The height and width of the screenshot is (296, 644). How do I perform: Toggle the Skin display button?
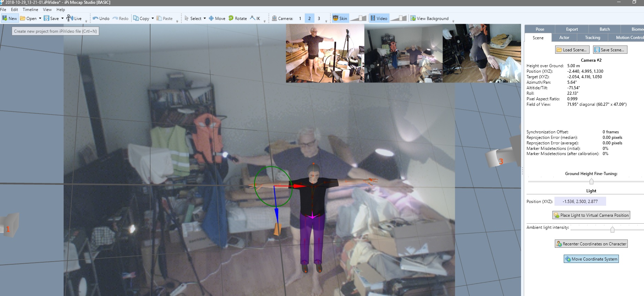340,18
